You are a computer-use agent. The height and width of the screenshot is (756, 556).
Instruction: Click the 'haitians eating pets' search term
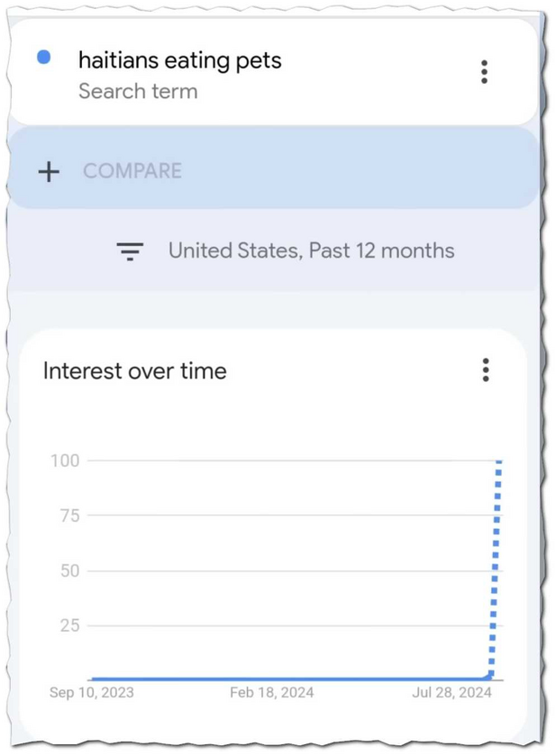180,61
